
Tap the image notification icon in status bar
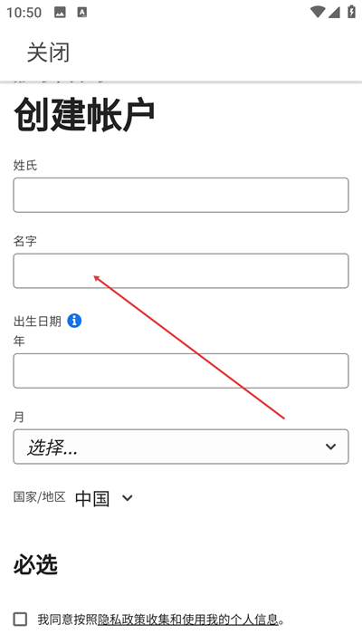[60, 13]
